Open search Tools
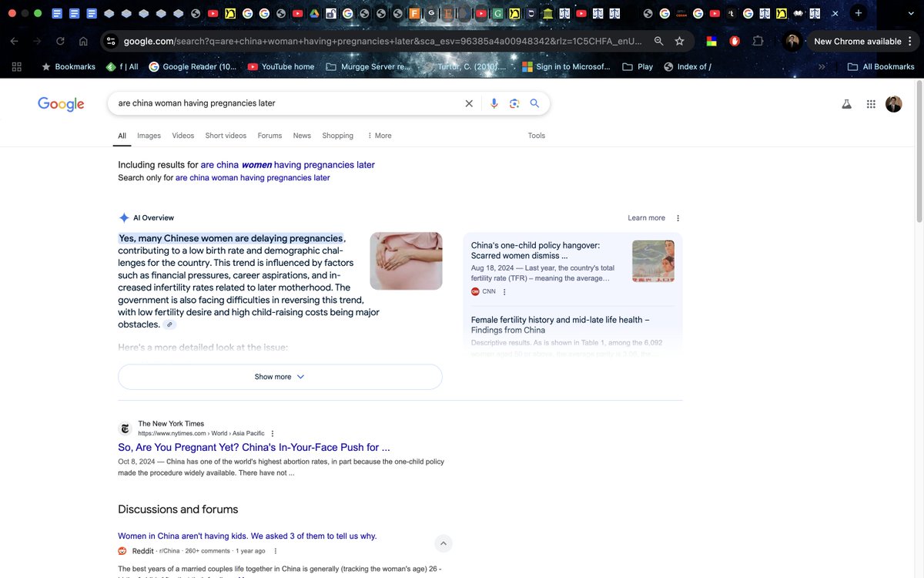This screenshot has height=578, width=924. click(537, 136)
